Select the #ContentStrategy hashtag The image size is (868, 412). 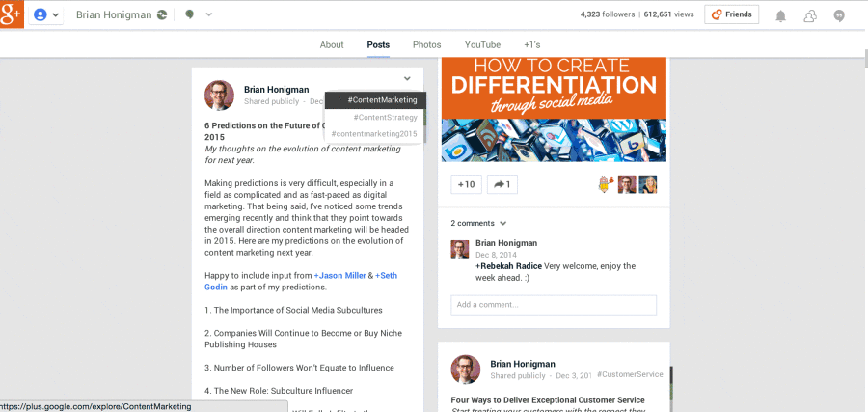(x=385, y=117)
